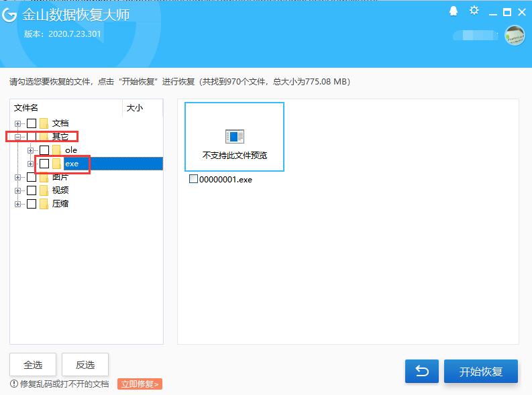This screenshot has height=395, width=532.
Task: Expand the 视频 tree node
Action: (17, 191)
